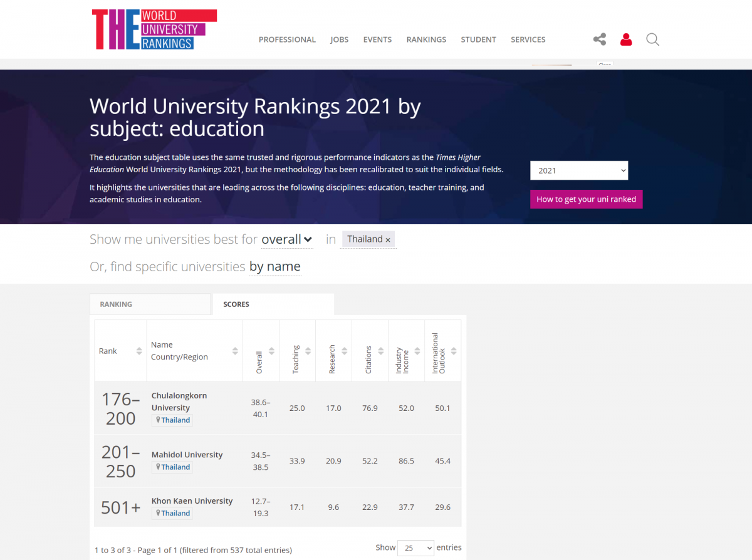Viewport: 752px width, 560px height.
Task: Click Mahidol industry income score 86.5
Action: (x=407, y=461)
